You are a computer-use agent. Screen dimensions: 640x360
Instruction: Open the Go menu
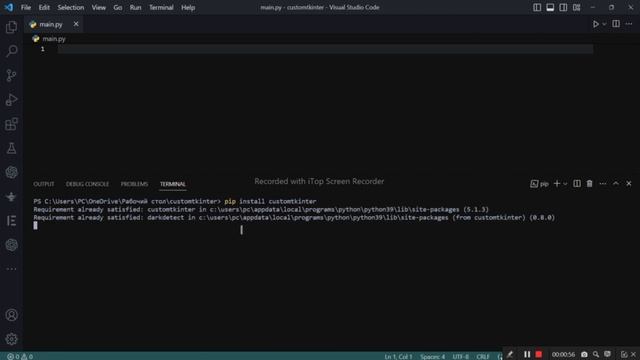point(118,7)
